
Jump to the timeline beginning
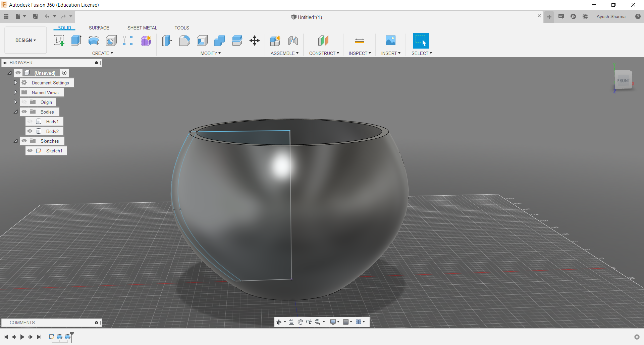[6, 337]
